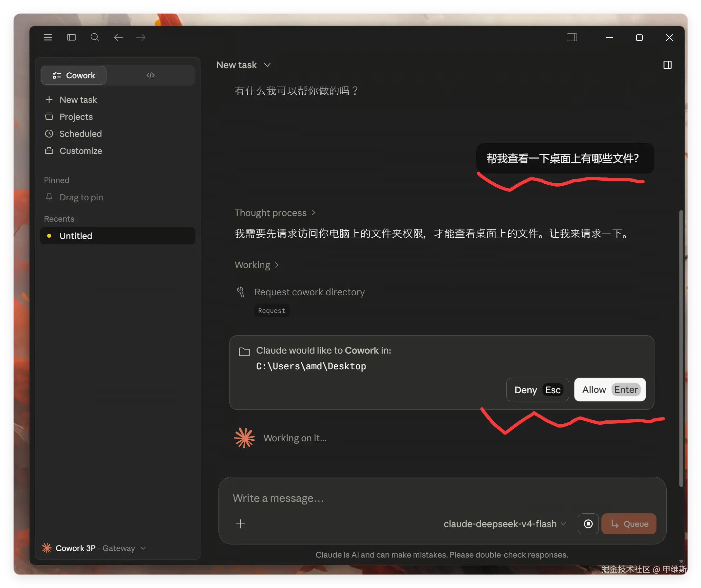Viewport: 701px width, 588px height.
Task: Go forward with the right arrow
Action: 141,37
